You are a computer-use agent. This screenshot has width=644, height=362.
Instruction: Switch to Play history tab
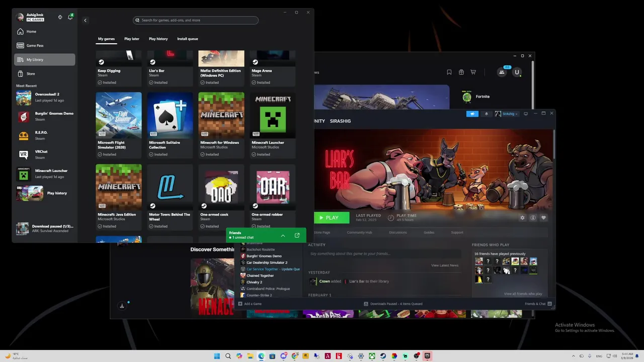(x=158, y=39)
